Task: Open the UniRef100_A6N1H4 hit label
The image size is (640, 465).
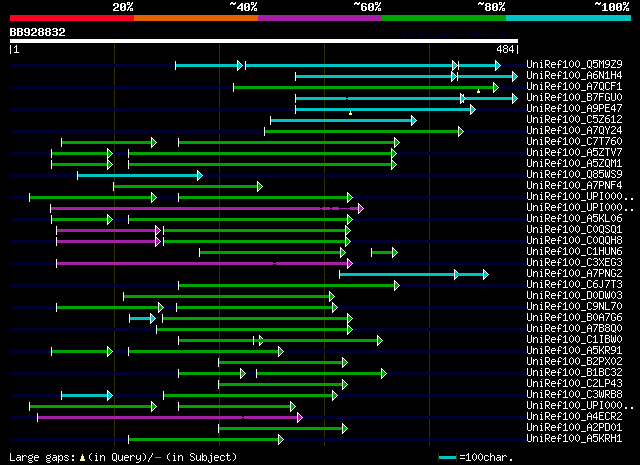Action: pos(574,75)
